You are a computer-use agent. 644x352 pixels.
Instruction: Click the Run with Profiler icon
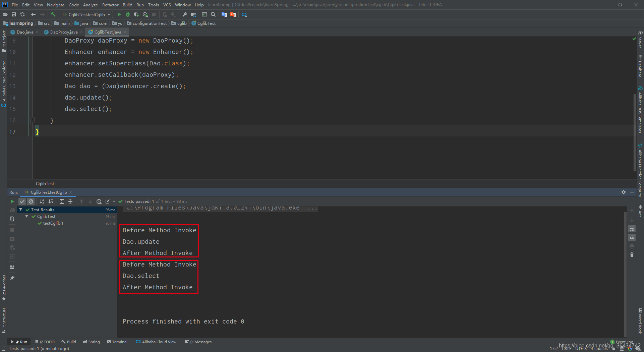pyautogui.click(x=145, y=14)
